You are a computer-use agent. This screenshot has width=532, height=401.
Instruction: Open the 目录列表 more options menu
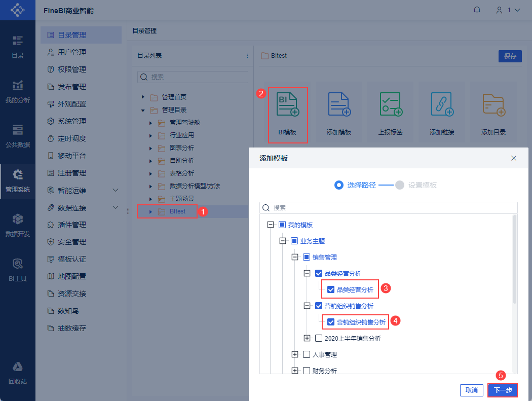pos(247,56)
